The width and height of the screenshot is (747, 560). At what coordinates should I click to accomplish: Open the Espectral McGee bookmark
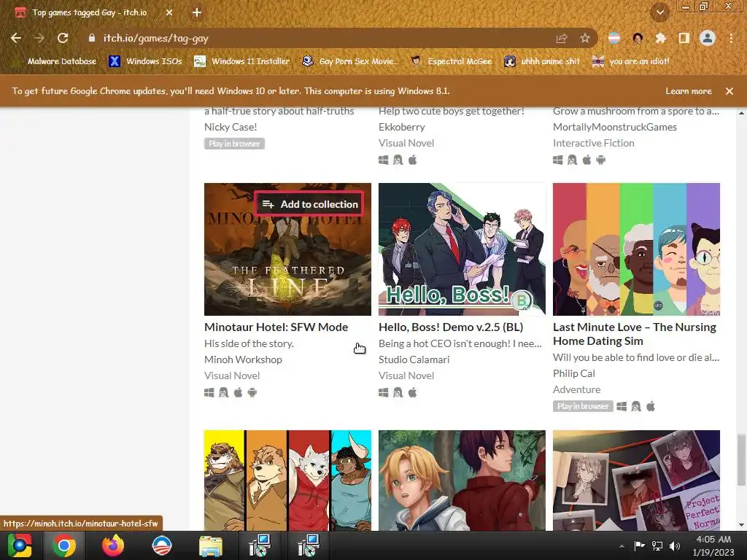tap(451, 61)
